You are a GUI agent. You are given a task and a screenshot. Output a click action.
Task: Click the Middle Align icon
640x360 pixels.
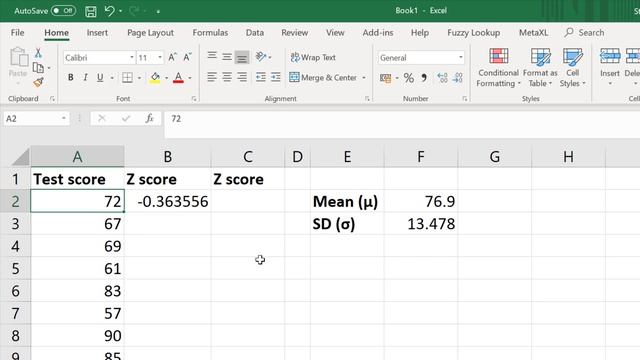pos(227,57)
